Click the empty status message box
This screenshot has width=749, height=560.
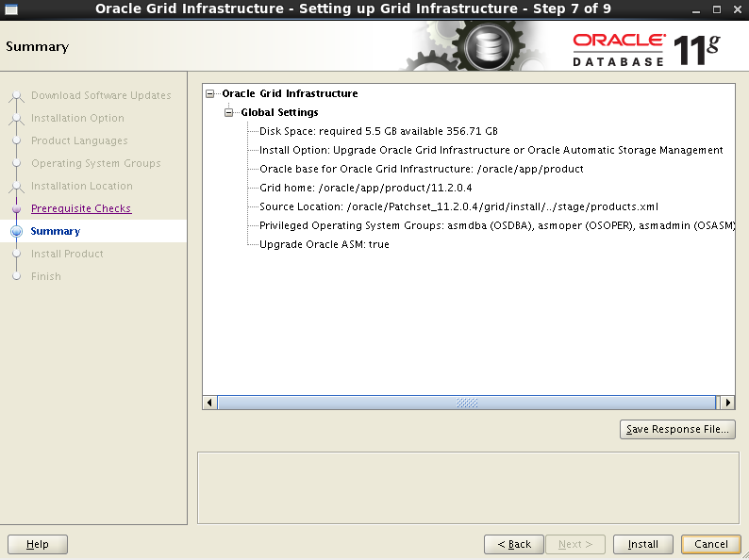point(468,488)
